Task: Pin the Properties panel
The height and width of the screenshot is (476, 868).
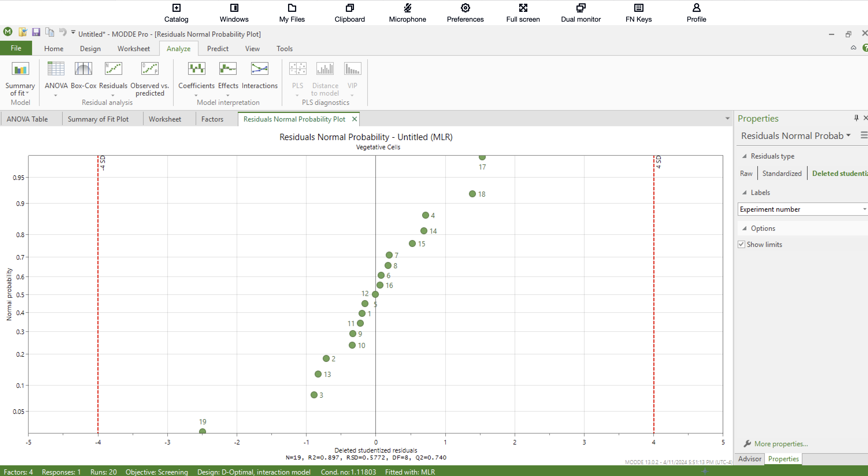Action: pos(856,118)
